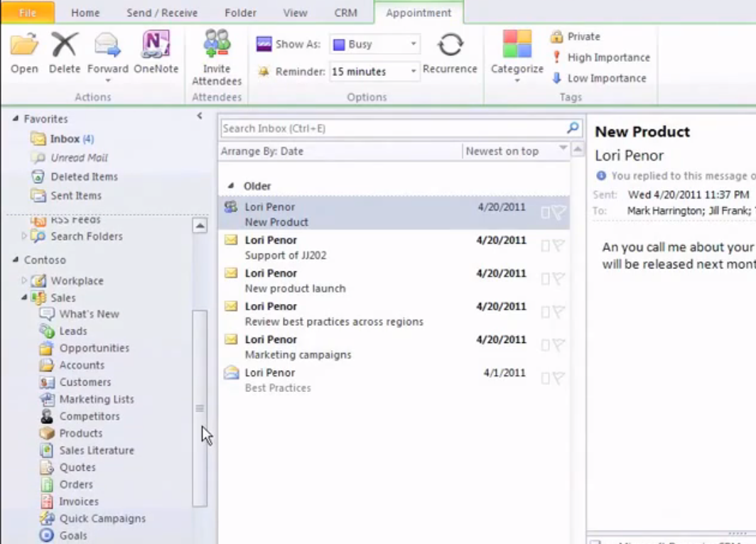Flag the New product launch message

tap(558, 279)
